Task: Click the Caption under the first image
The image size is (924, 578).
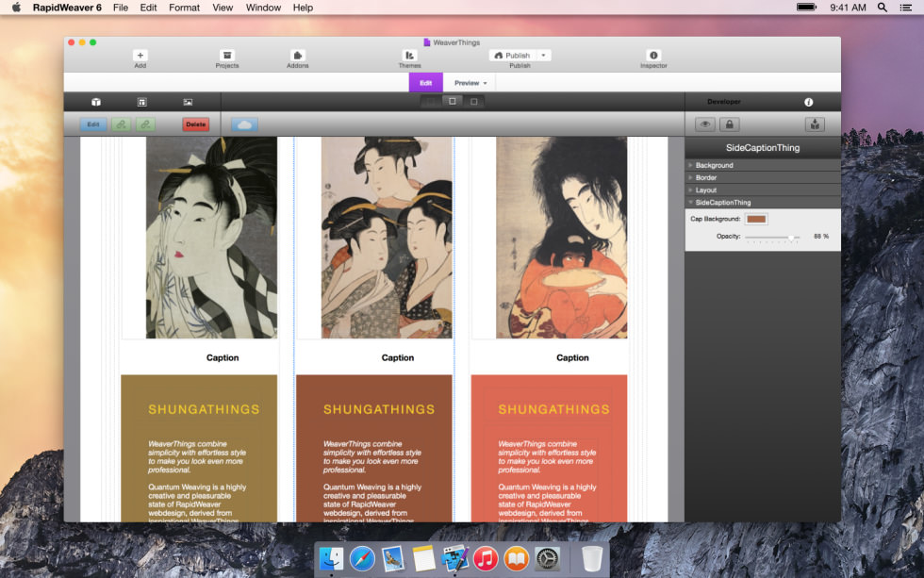Action: (x=223, y=357)
